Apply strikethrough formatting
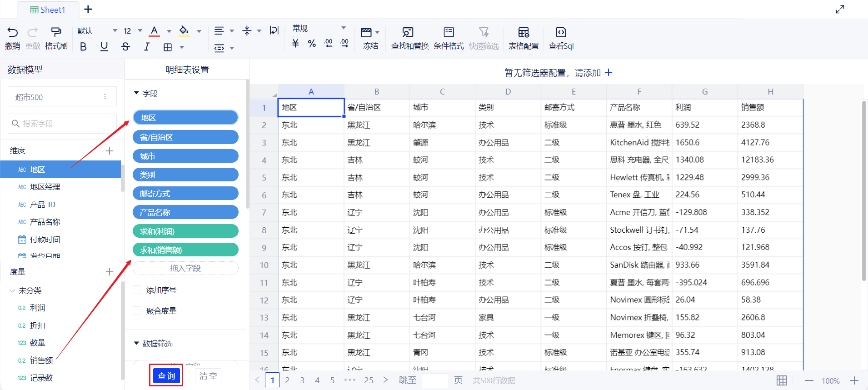The height and width of the screenshot is (390, 868). coord(125,47)
